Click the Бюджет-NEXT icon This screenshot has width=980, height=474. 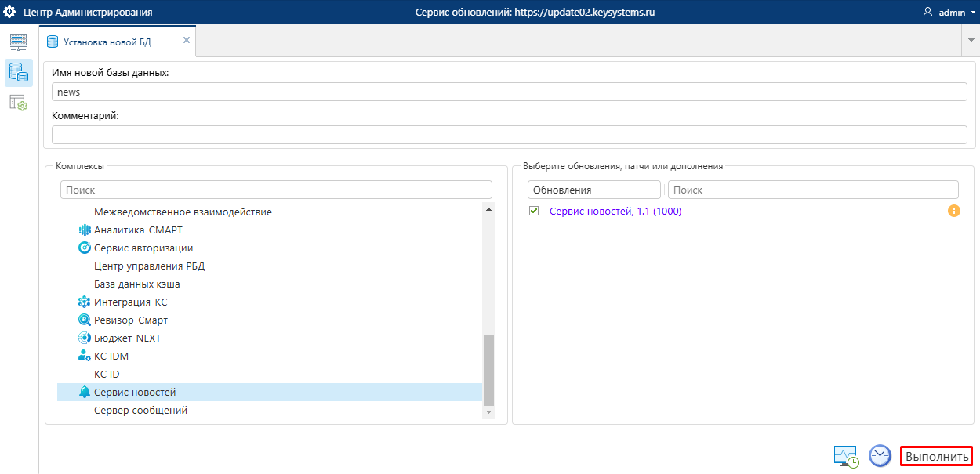pyautogui.click(x=85, y=338)
